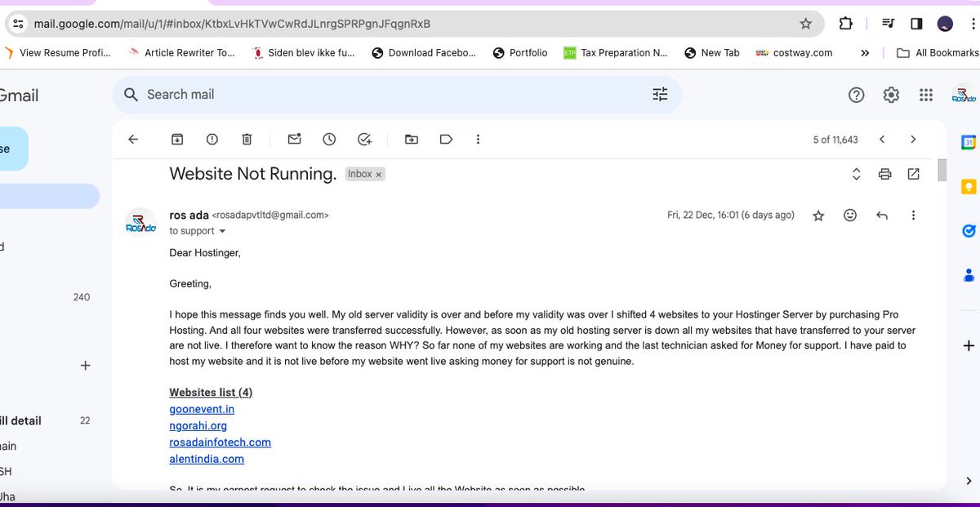Click the ros ada sender avatar
This screenshot has width=980, height=507.
pos(140,223)
